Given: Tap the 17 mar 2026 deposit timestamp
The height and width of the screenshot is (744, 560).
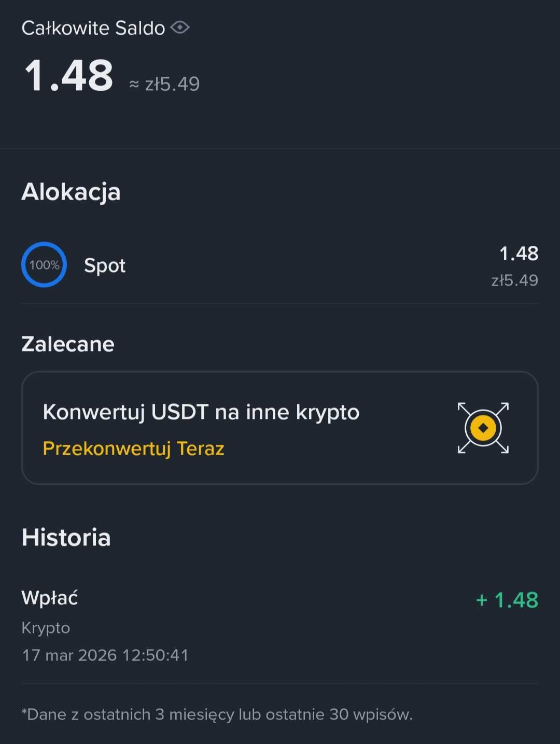Looking at the screenshot, I should coord(105,655).
